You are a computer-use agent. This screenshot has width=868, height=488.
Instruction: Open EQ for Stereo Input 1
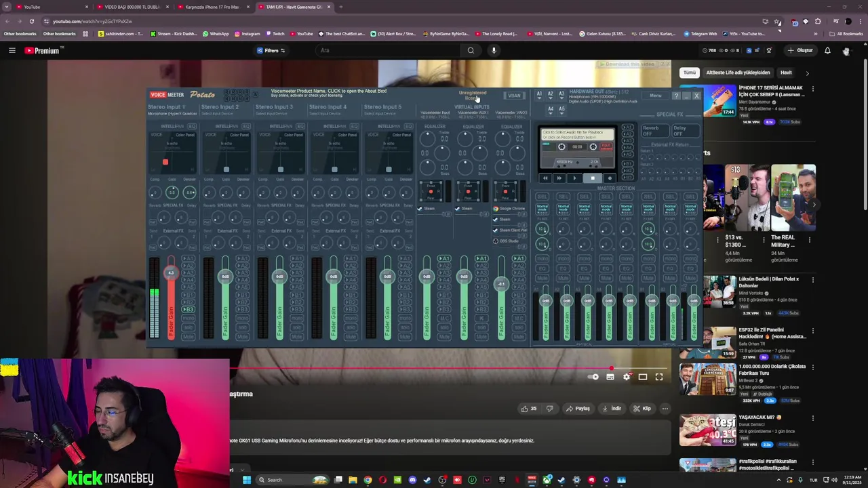coord(192,126)
